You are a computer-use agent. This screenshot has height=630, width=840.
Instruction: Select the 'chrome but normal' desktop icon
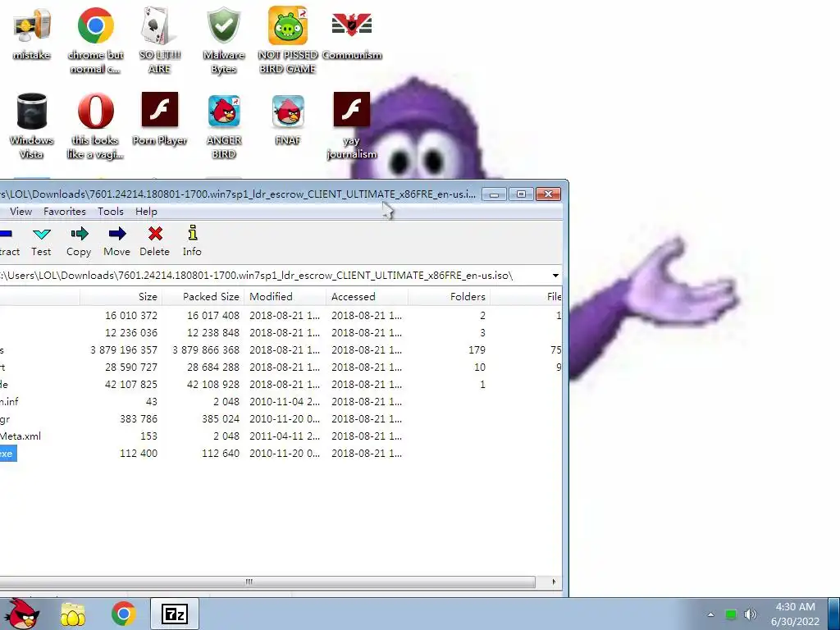(95, 41)
